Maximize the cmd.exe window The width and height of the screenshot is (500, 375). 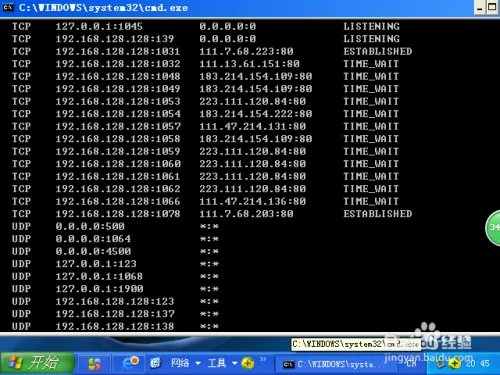tap(492, 8)
